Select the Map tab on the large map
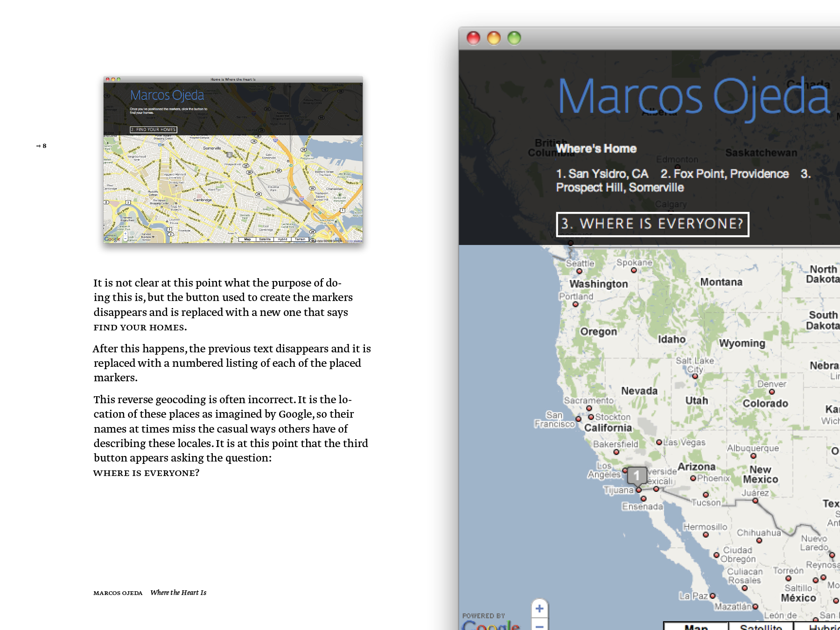Screen dimensions: 840x630 coord(696,627)
